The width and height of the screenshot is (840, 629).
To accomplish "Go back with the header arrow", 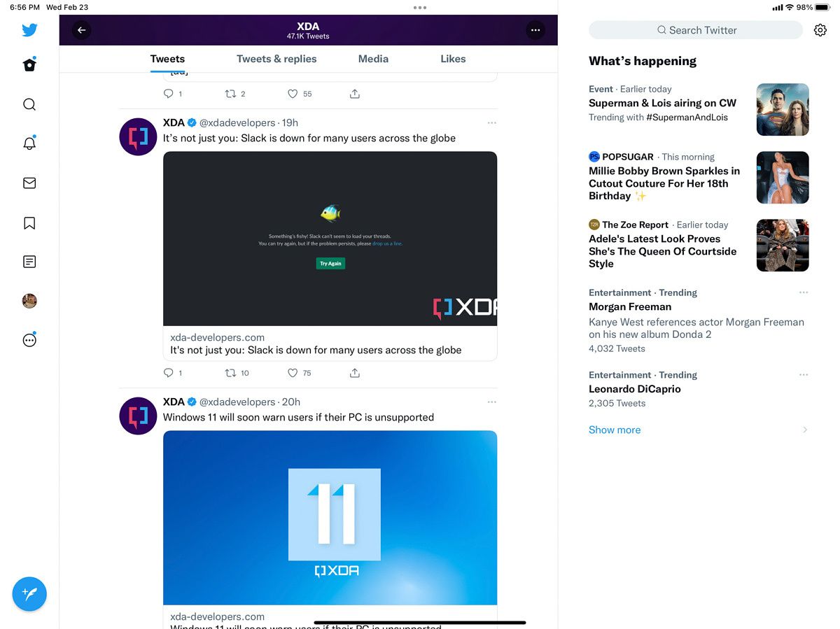I will 81,30.
